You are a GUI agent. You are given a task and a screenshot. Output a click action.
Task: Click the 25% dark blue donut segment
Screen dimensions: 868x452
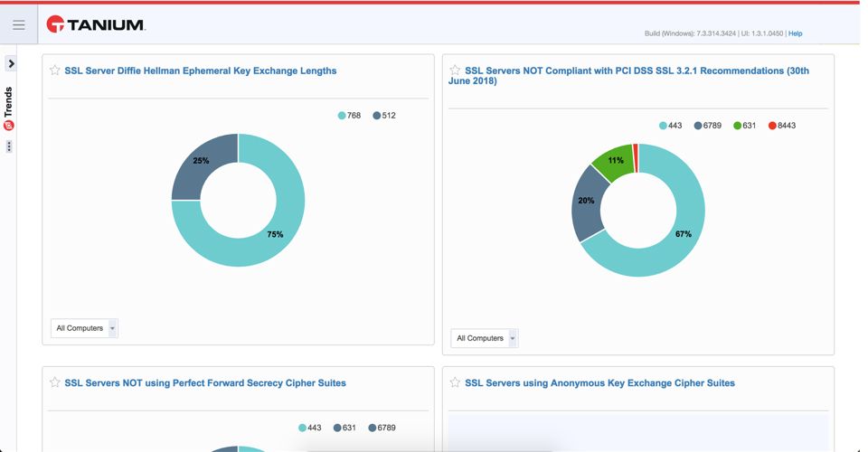[x=201, y=161]
